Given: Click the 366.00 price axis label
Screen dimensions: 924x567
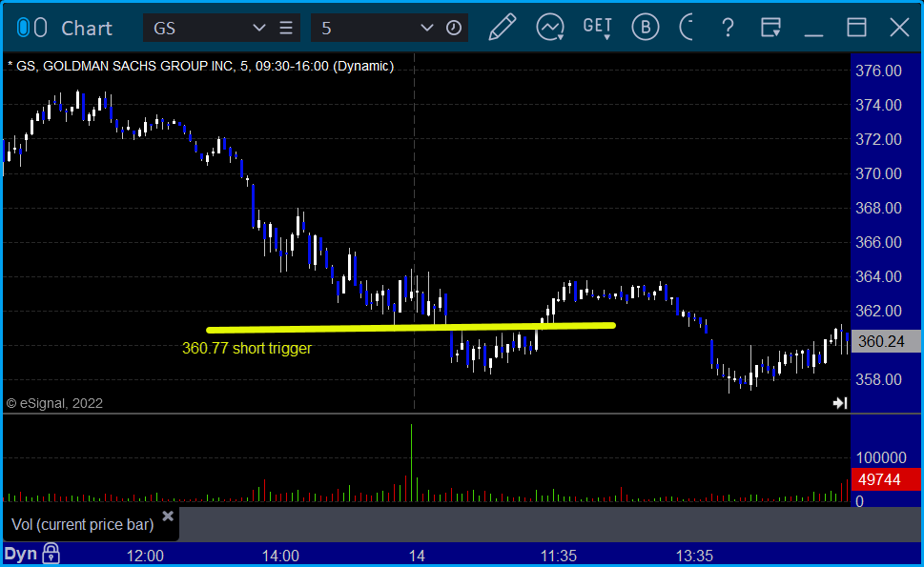Looking at the screenshot, I should coord(878,242).
